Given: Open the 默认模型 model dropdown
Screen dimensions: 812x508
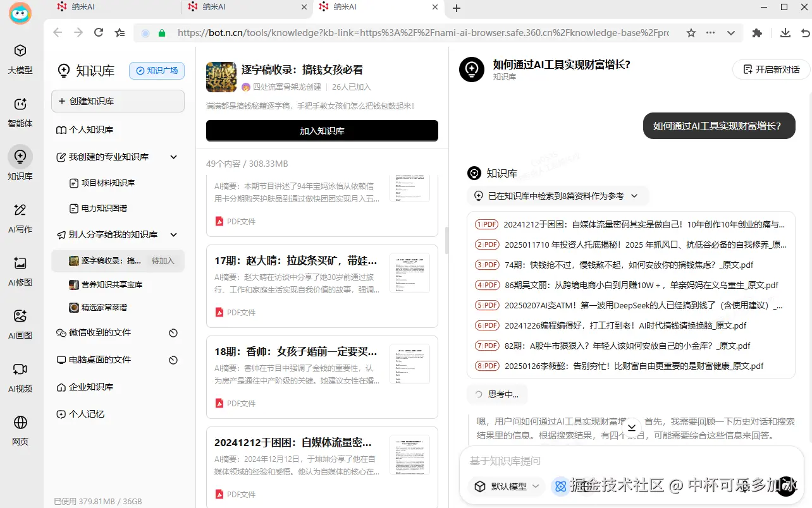Looking at the screenshot, I should coord(507,487).
